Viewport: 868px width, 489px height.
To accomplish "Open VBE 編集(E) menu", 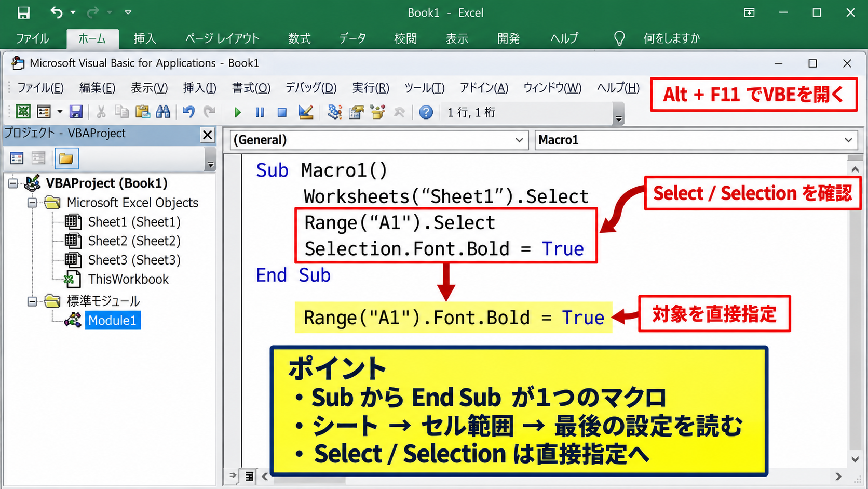I will coord(97,88).
